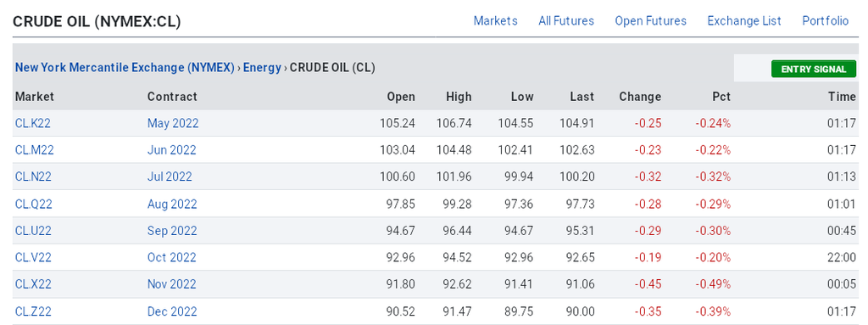Open the Aug 2022 contract
Viewport: 868px width, 325px height.
pyautogui.click(x=172, y=205)
